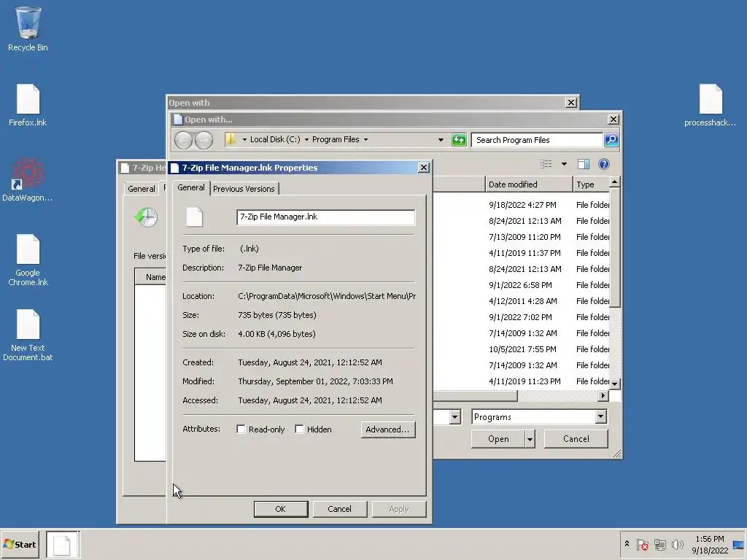Click the 7-Zip File Manager.lnk name field
This screenshot has height=560, width=747.
[x=326, y=217]
